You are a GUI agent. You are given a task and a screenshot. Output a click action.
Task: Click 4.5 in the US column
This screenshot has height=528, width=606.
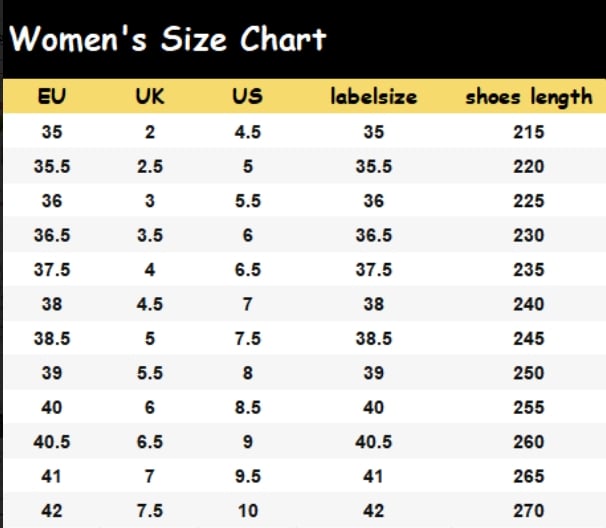point(247,132)
